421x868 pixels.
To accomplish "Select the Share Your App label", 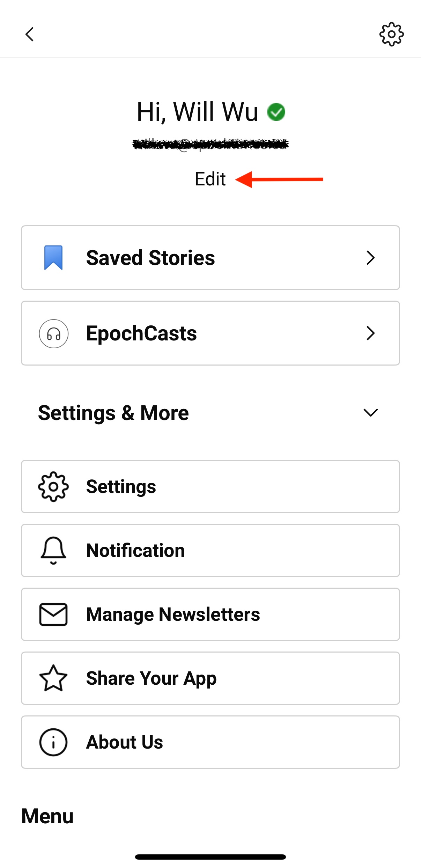I will [152, 678].
